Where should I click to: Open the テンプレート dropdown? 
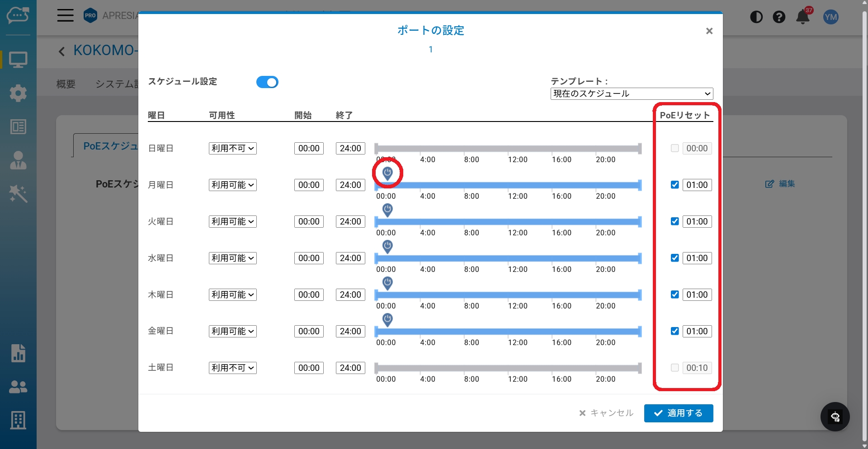click(x=632, y=94)
